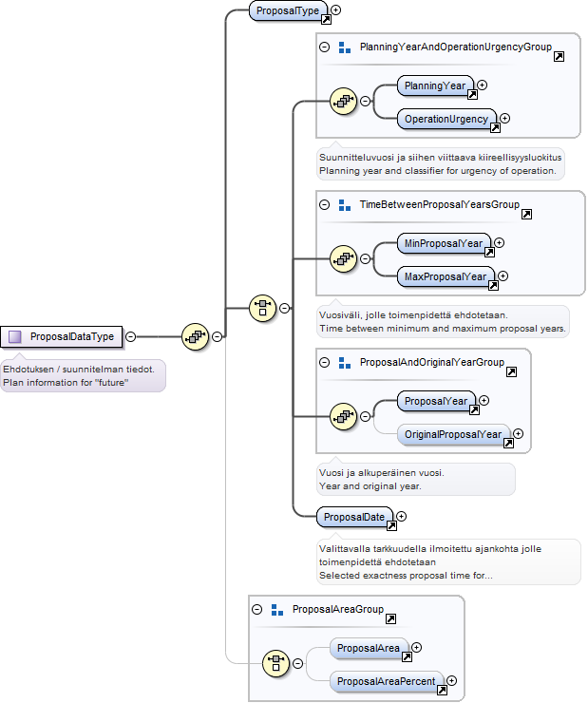Click the choice icon inside ProposalAreaGroup
The width and height of the screenshot is (588, 703).
pos(275,663)
